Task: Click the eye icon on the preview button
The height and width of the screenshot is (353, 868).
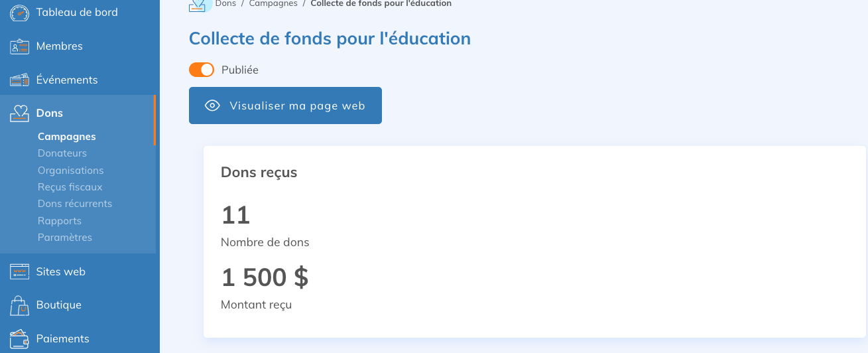Action: 212,106
